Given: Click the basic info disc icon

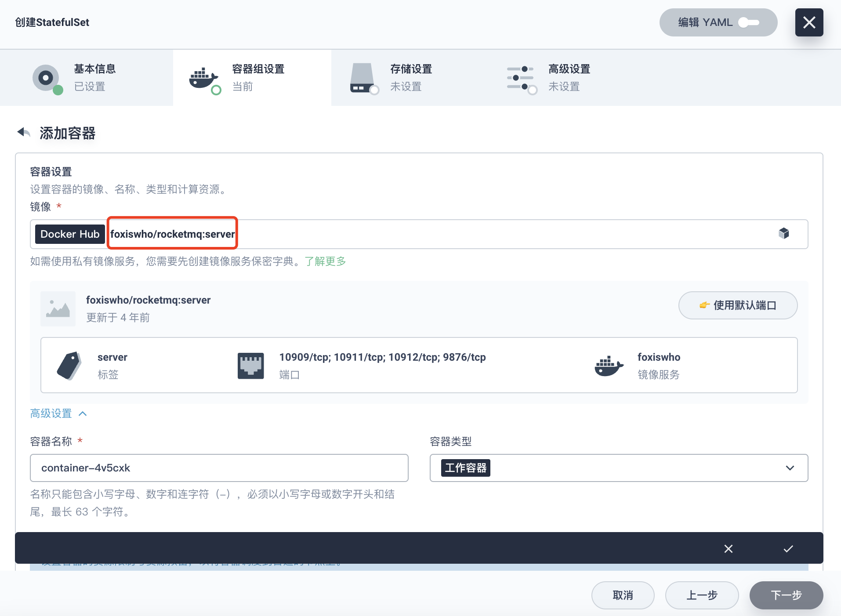Looking at the screenshot, I should coord(47,78).
